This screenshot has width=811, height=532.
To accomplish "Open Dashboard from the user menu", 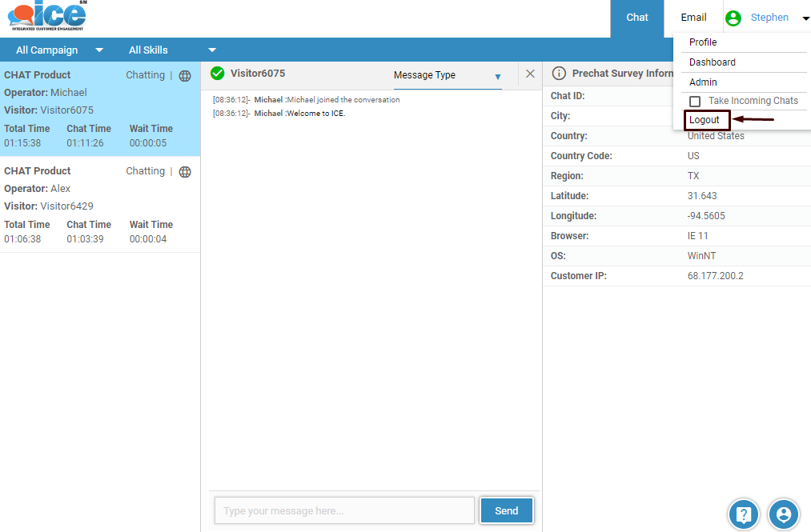I will tap(713, 62).
